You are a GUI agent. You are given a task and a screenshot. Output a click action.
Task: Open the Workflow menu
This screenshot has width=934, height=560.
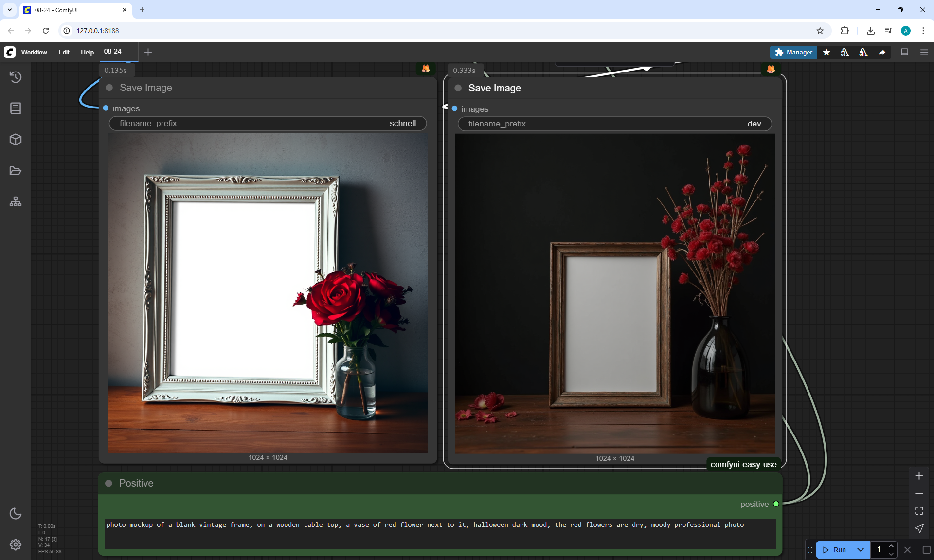point(34,52)
